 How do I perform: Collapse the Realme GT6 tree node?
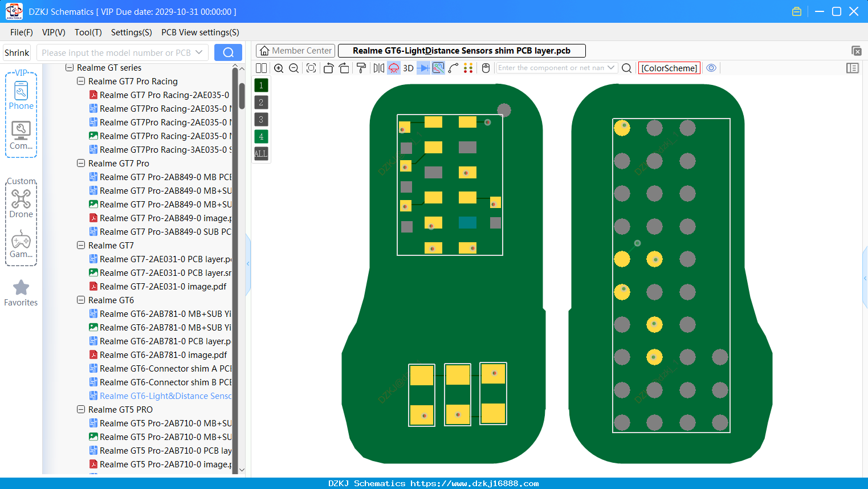coord(81,300)
